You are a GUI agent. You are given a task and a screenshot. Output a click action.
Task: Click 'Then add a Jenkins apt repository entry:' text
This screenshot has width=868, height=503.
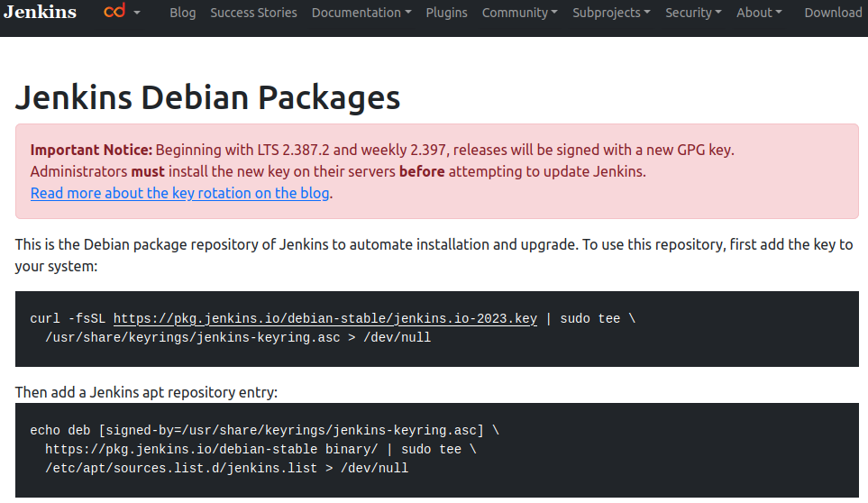click(x=146, y=392)
